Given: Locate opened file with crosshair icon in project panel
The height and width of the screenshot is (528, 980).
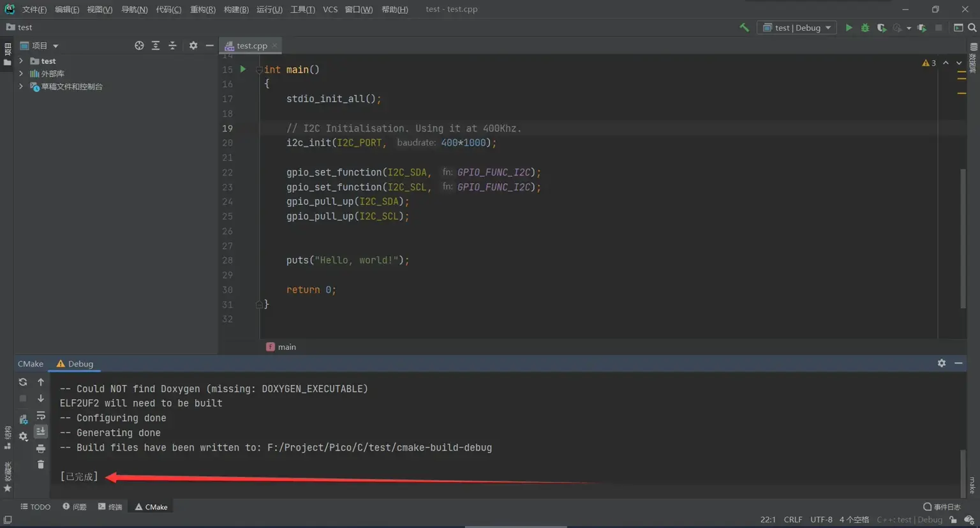Looking at the screenshot, I should [x=139, y=45].
